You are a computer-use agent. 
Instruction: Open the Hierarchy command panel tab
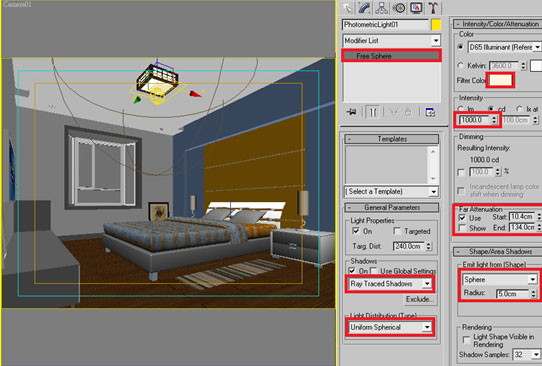coord(382,8)
